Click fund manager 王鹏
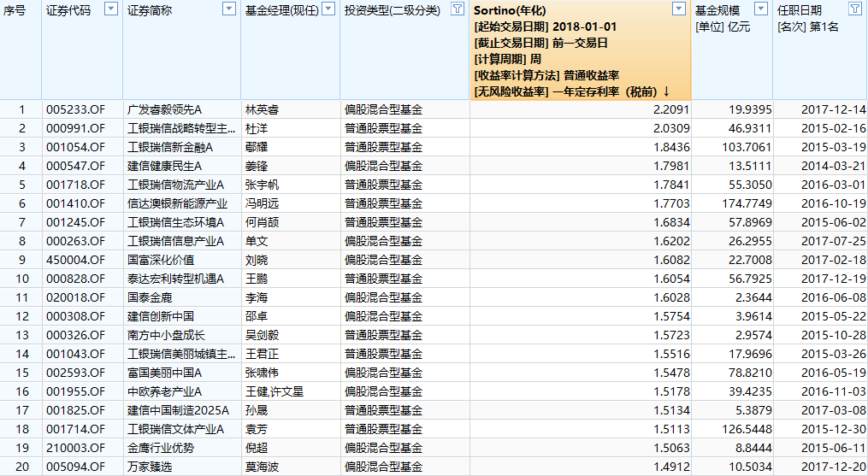 tap(257, 279)
